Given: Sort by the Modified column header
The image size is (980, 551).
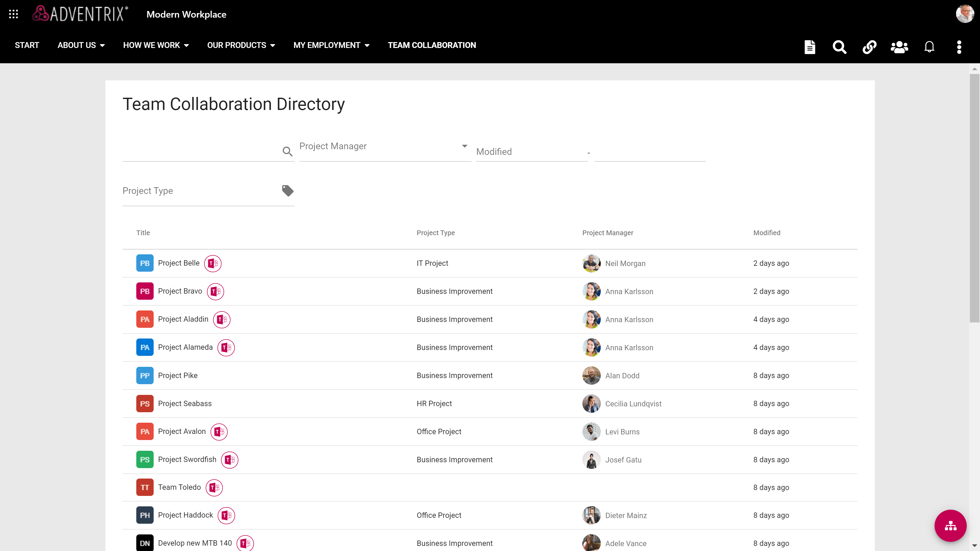Looking at the screenshot, I should (x=767, y=233).
